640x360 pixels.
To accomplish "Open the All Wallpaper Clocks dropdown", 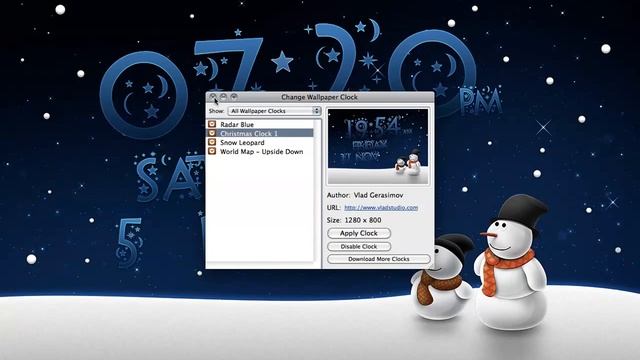I will 274,111.
